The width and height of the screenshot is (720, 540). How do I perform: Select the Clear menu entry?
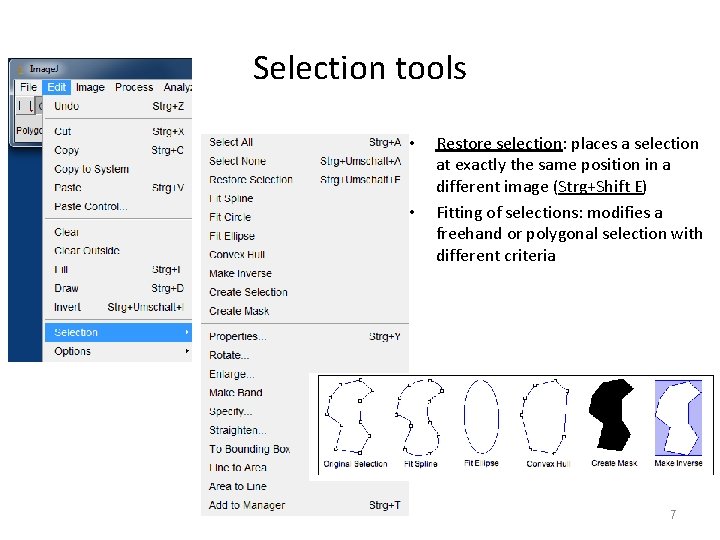click(118, 232)
